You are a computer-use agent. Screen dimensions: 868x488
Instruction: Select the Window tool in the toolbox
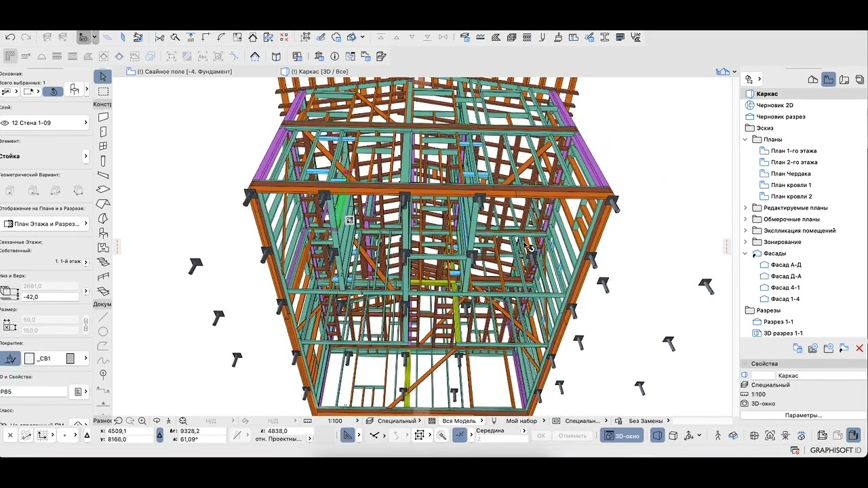(x=103, y=146)
